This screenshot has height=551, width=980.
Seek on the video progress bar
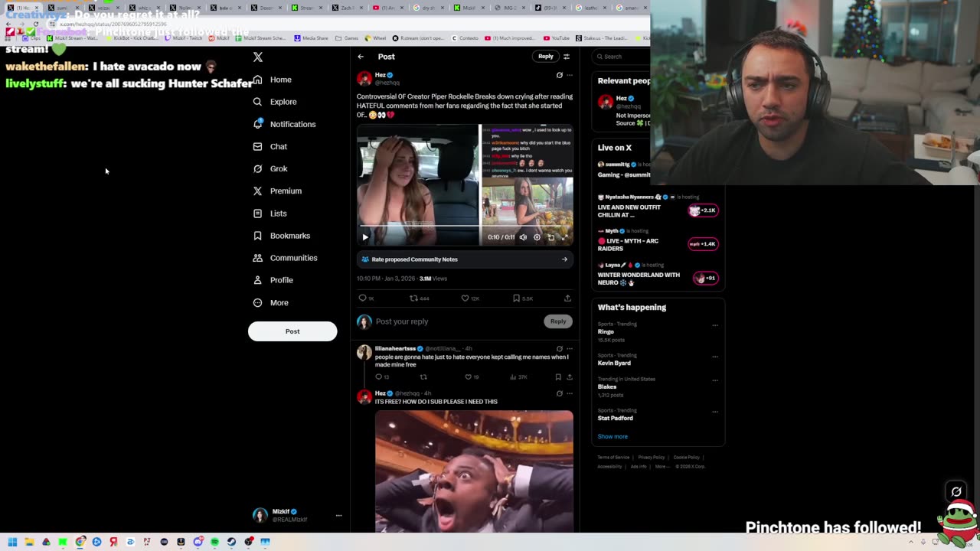click(x=465, y=226)
